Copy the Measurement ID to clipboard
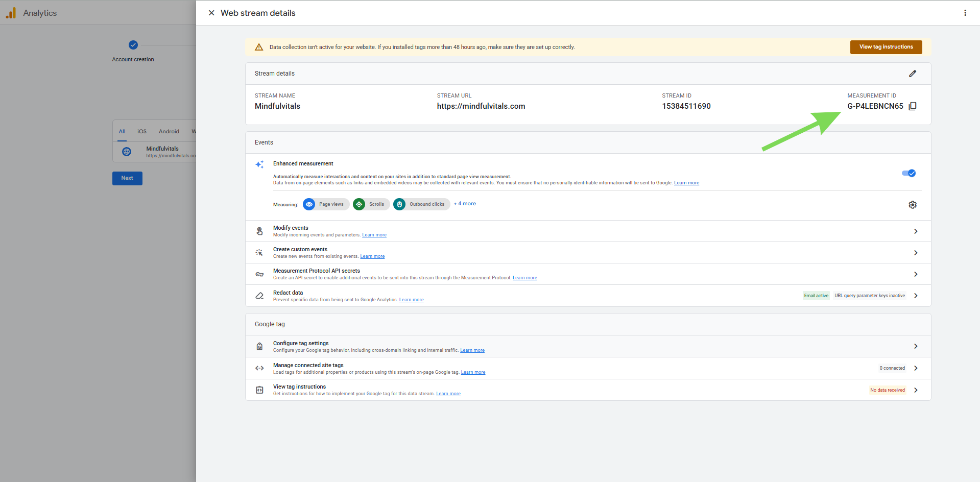 (x=913, y=106)
